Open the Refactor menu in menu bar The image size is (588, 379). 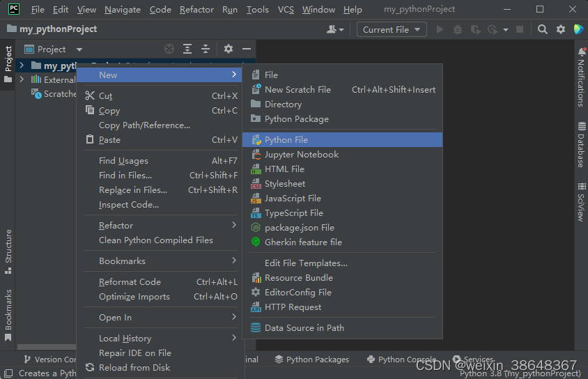196,9
